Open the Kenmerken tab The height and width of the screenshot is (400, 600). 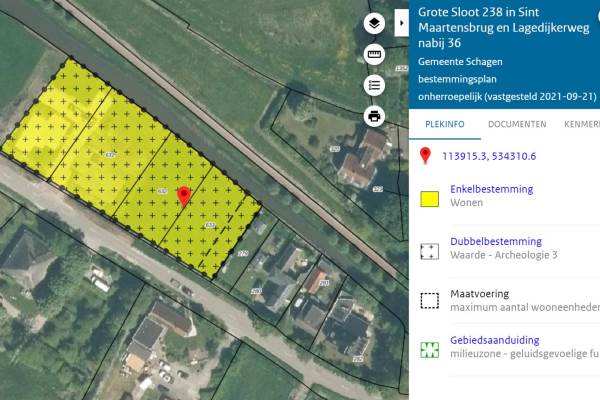coord(582,125)
